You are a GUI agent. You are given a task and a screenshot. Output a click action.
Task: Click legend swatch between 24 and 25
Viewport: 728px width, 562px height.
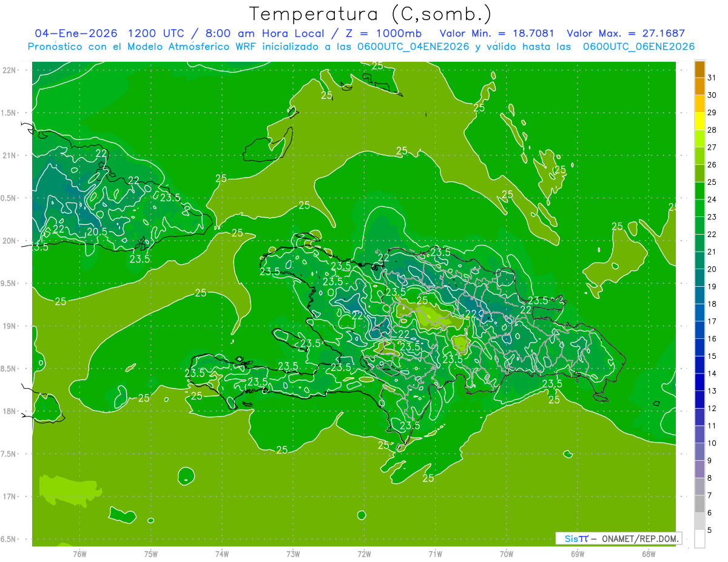click(699, 190)
